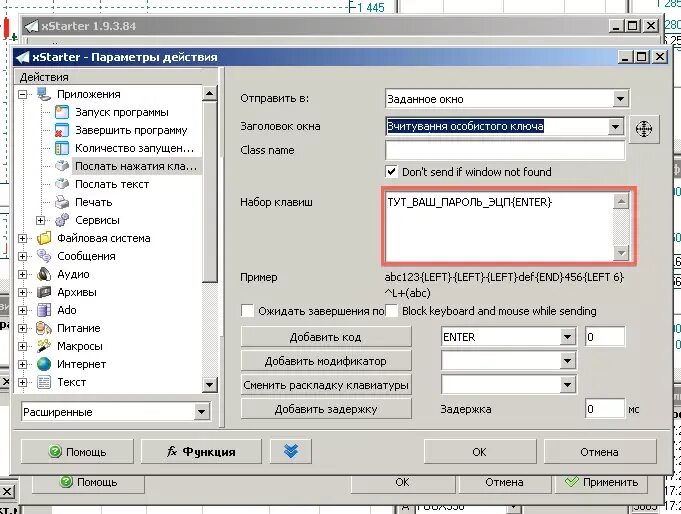Click scroll down arrow in Набор клавиш box

[621, 252]
